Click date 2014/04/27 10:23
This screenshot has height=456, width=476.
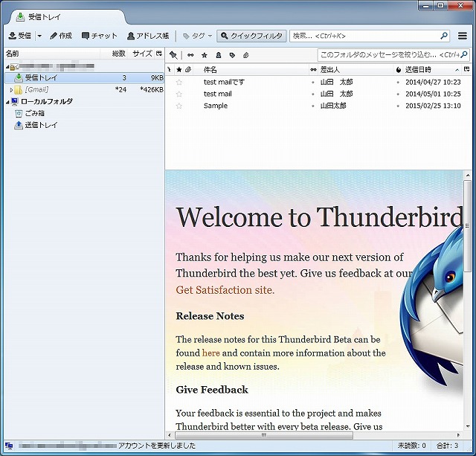433,82
